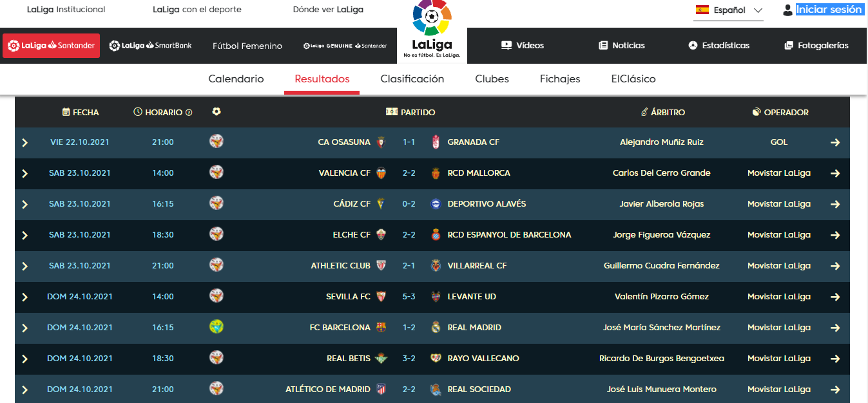Click the Iniciar sesión link
The height and width of the screenshot is (403, 868).
click(x=829, y=10)
